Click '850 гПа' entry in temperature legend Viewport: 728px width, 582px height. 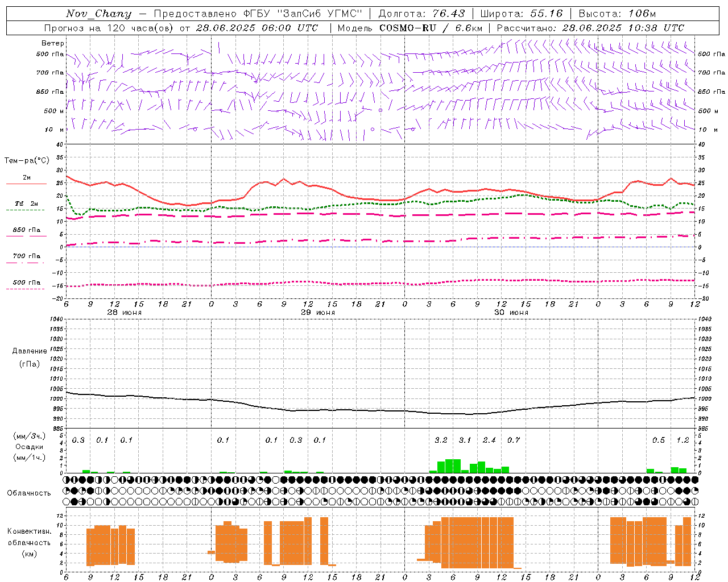(26, 230)
